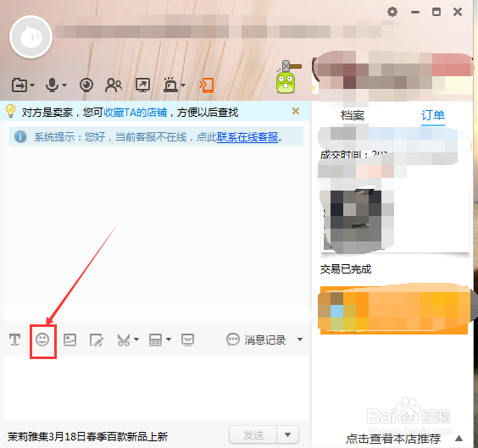
Task: Open the 联系在线客服 link
Action: coord(247,137)
